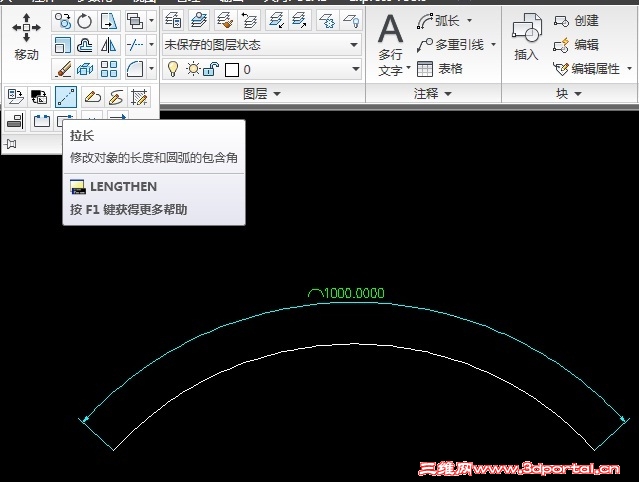Click the Layer Off icon
This screenshot has width=639, height=482.
click(x=351, y=20)
